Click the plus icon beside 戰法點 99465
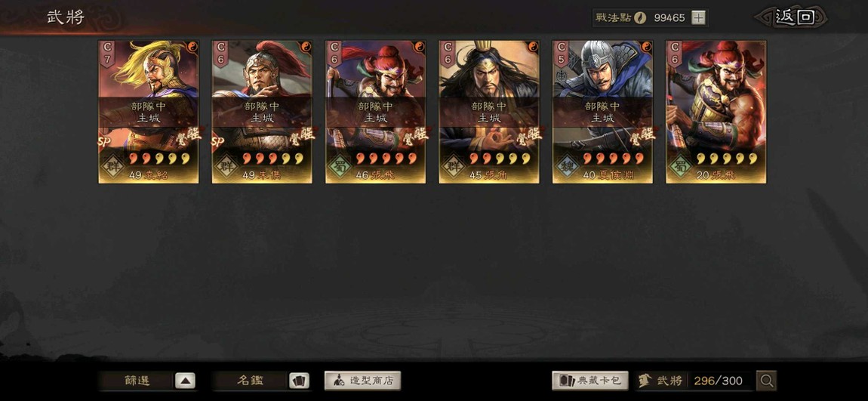 coord(699,17)
